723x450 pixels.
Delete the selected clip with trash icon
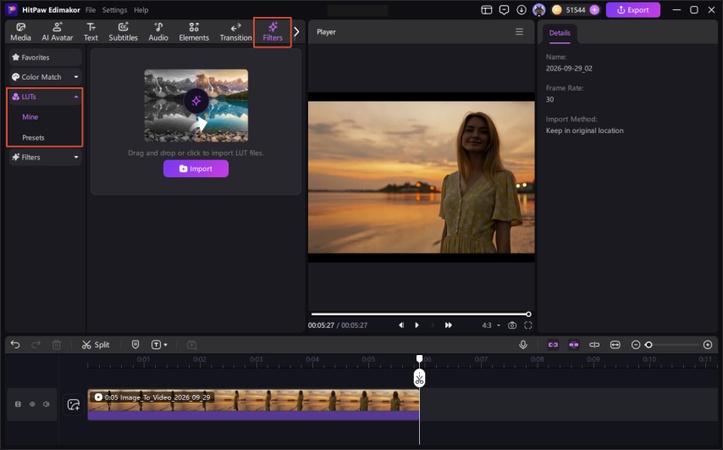(57, 344)
